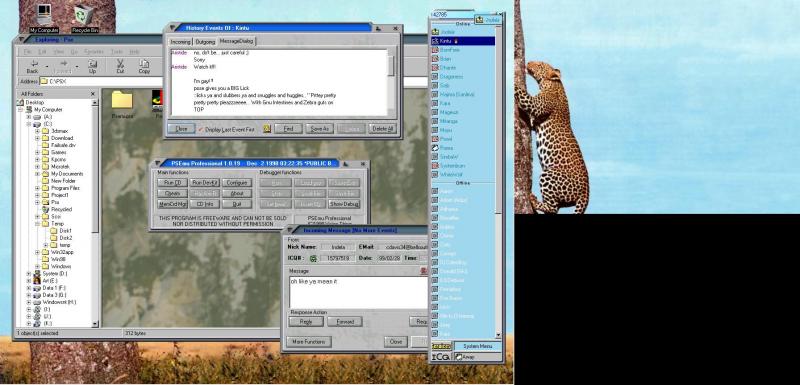Switch to Outgoing tab in History Events
The image size is (800, 385).
(x=205, y=42)
